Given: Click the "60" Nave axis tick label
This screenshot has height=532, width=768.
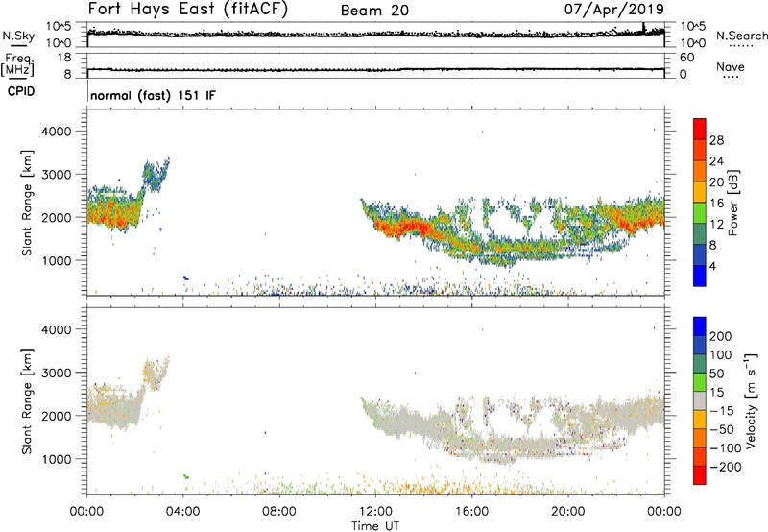Looking at the screenshot, I should pyautogui.click(x=687, y=58).
